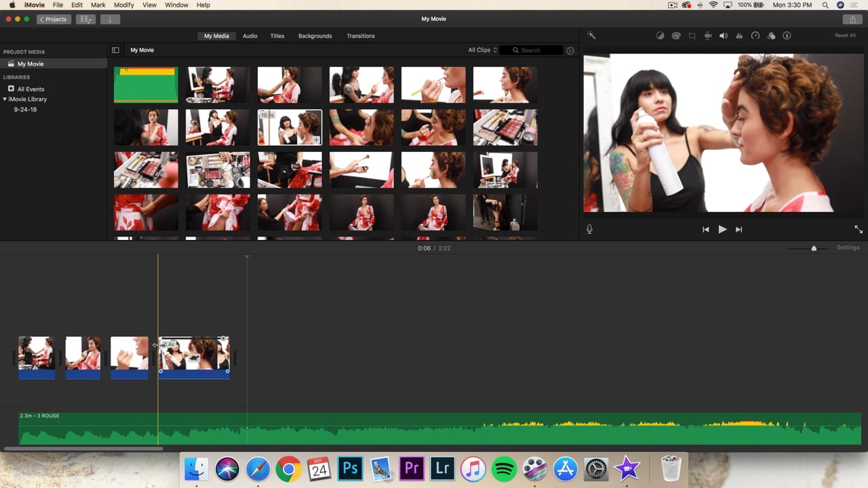Enter fullscreen playback with the expand arrows
868x488 pixels.
coord(858,229)
